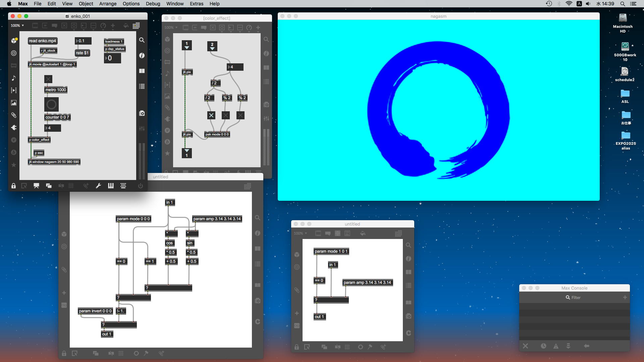This screenshot has width=644, height=362.
Task: Open the Max Console wrench icon
Action: pyautogui.click(x=98, y=186)
